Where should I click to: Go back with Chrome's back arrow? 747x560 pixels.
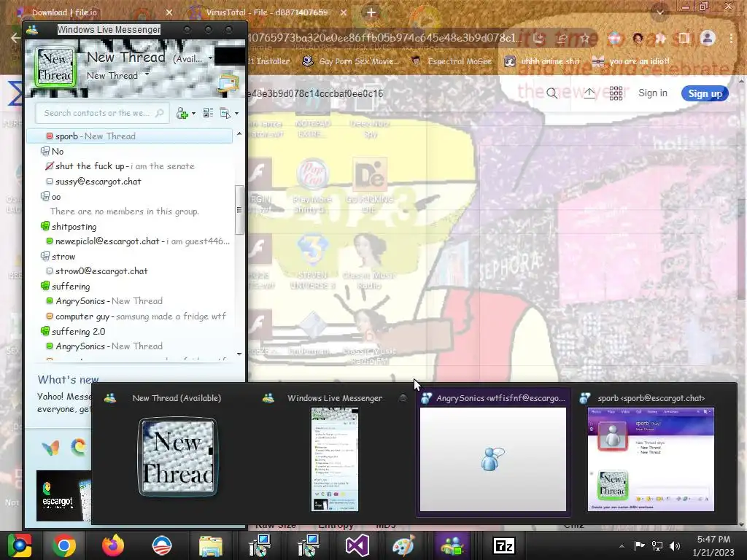point(16,38)
